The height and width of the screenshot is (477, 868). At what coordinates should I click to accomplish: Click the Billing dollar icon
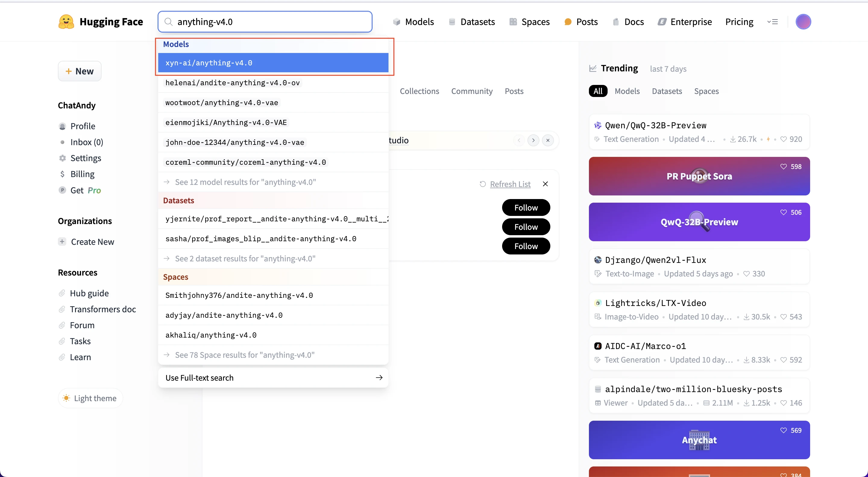[62, 174]
